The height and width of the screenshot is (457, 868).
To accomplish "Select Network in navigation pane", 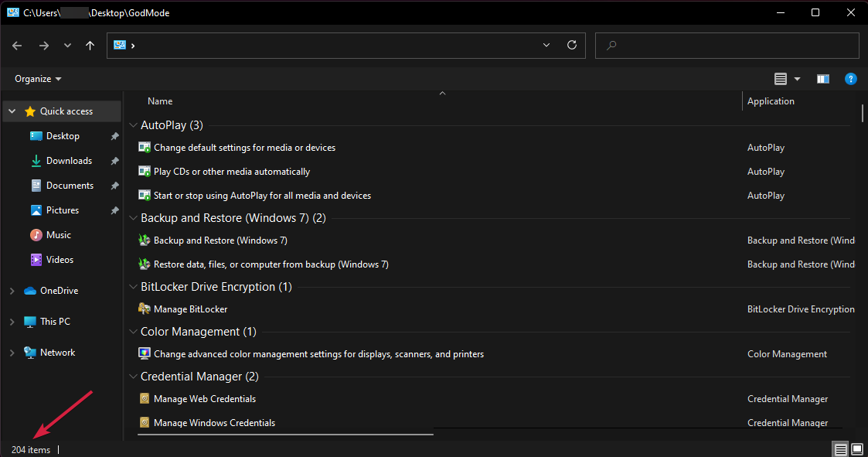I will pos(57,353).
